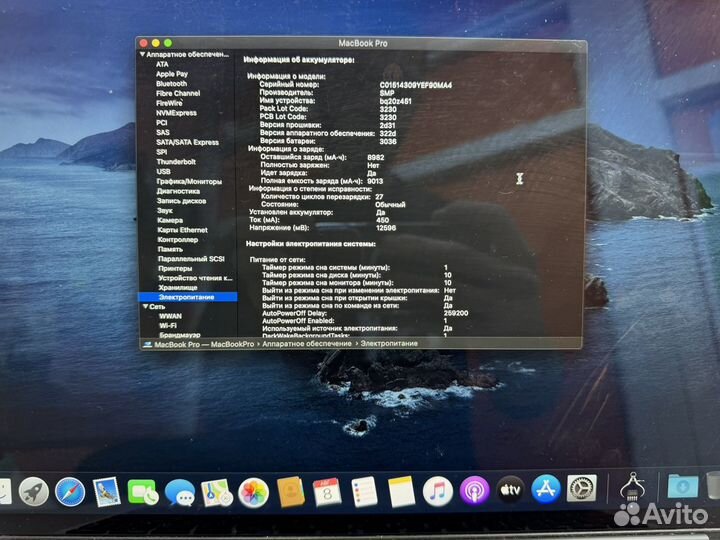
Task: Open Notes from the Dock
Action: [401, 492]
